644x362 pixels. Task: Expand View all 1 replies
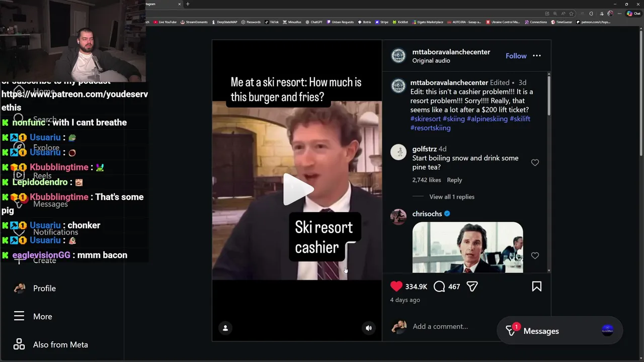click(x=452, y=197)
